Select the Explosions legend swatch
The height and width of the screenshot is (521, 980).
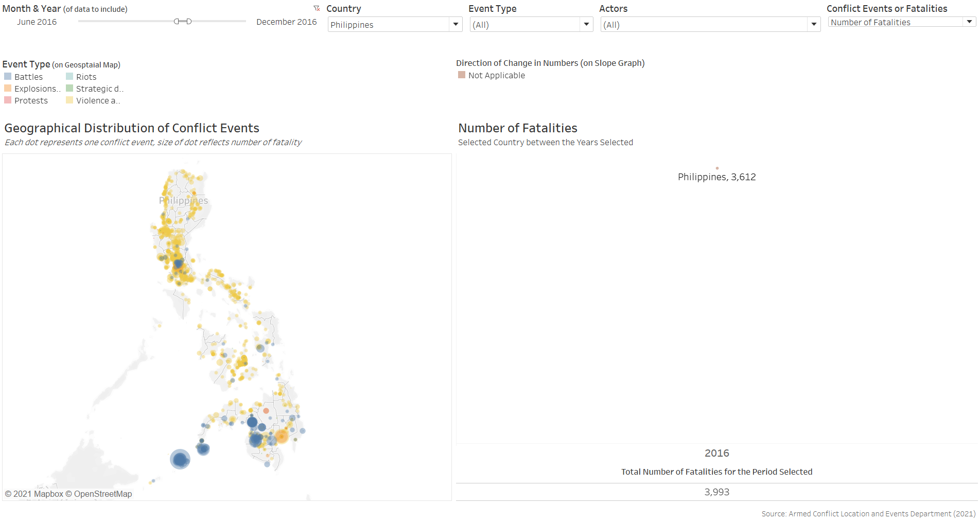click(x=8, y=89)
